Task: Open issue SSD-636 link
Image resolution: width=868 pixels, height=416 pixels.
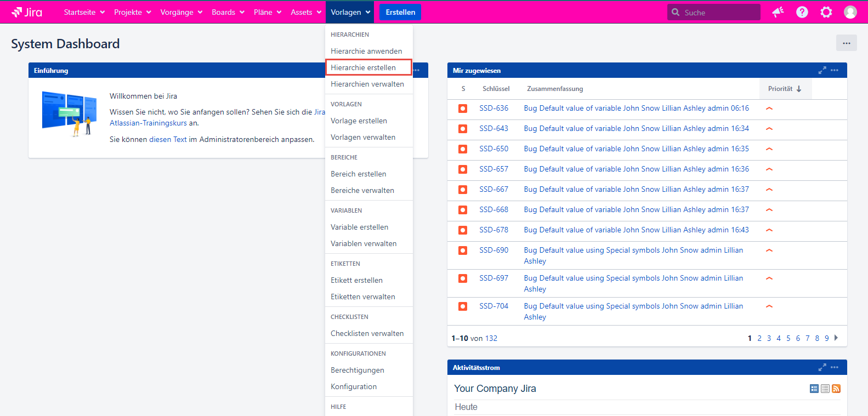Action: (493, 109)
